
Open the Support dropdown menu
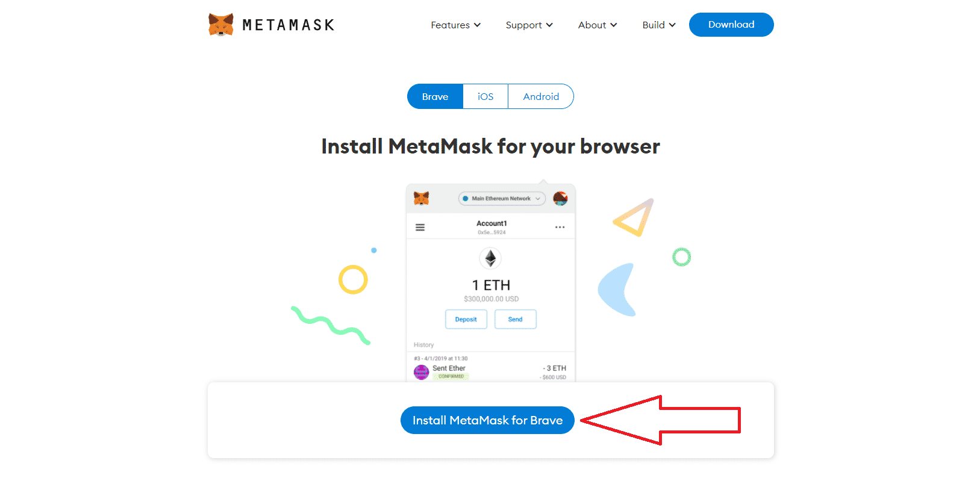528,25
